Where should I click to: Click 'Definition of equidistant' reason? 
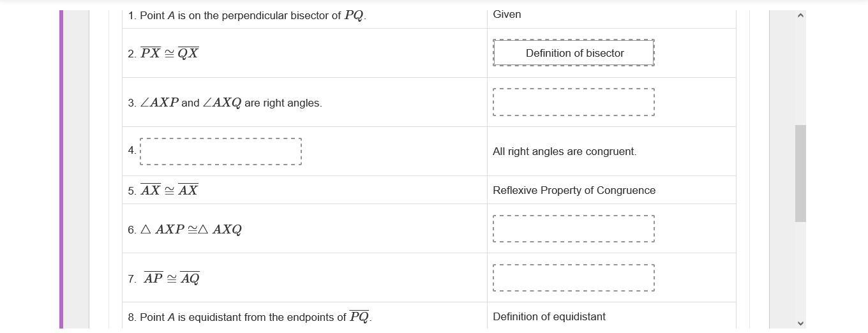click(x=550, y=316)
